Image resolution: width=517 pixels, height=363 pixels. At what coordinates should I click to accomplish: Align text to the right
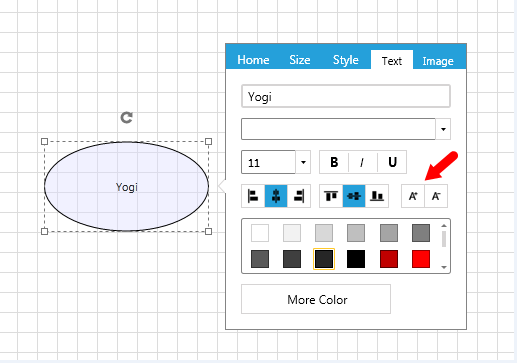299,196
